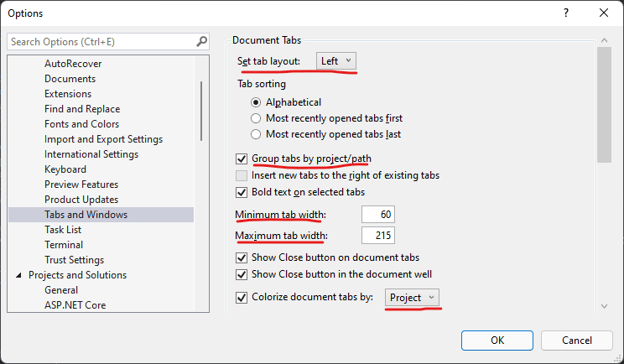The width and height of the screenshot is (624, 364).
Task: Collapse the Projects and Solutions node
Action: click(x=18, y=275)
